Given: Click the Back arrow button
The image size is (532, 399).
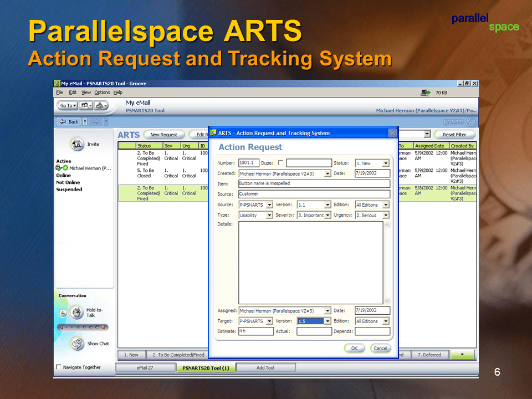Looking at the screenshot, I should pos(69,121).
